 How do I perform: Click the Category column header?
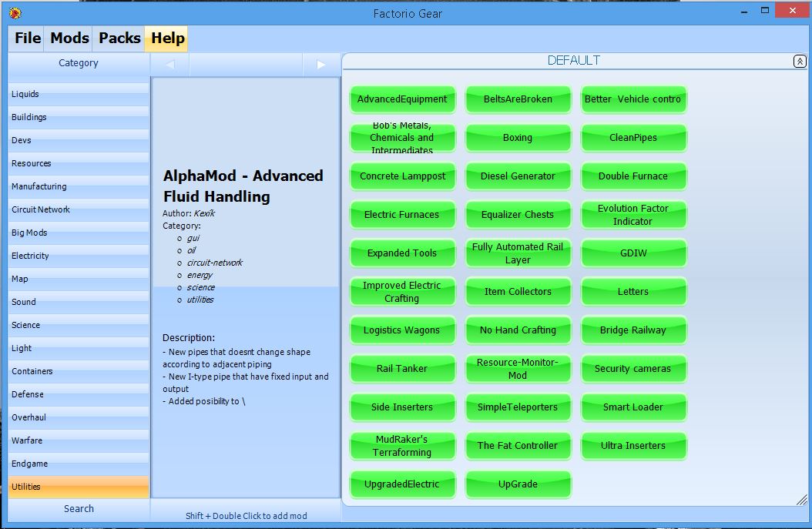pyautogui.click(x=79, y=63)
